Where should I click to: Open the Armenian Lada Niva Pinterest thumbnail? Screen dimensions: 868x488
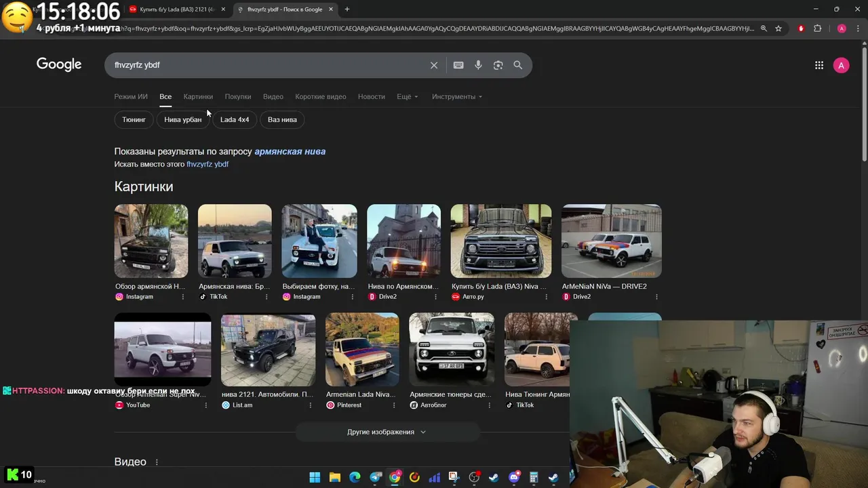(362, 350)
